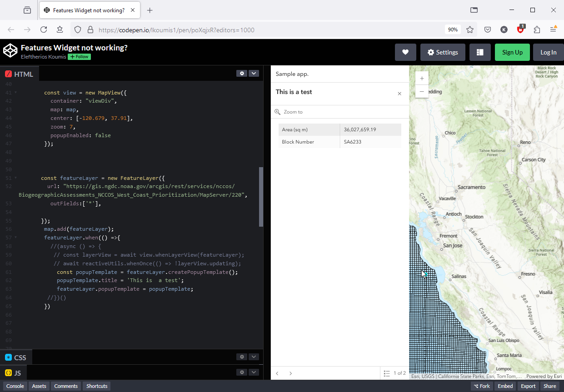This screenshot has width=564, height=392.
Task: Follow Eleftherios Koumis with the Follow badge
Action: pyautogui.click(x=79, y=57)
